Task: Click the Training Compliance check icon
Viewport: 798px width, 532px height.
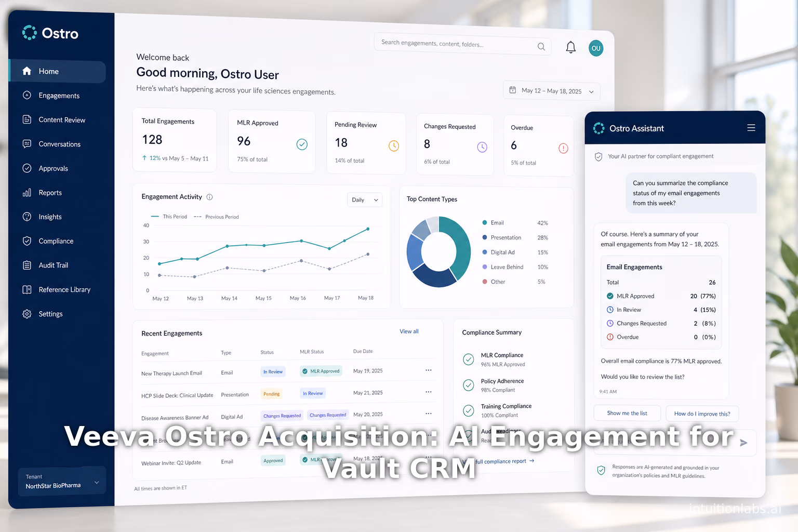Action: click(x=469, y=410)
